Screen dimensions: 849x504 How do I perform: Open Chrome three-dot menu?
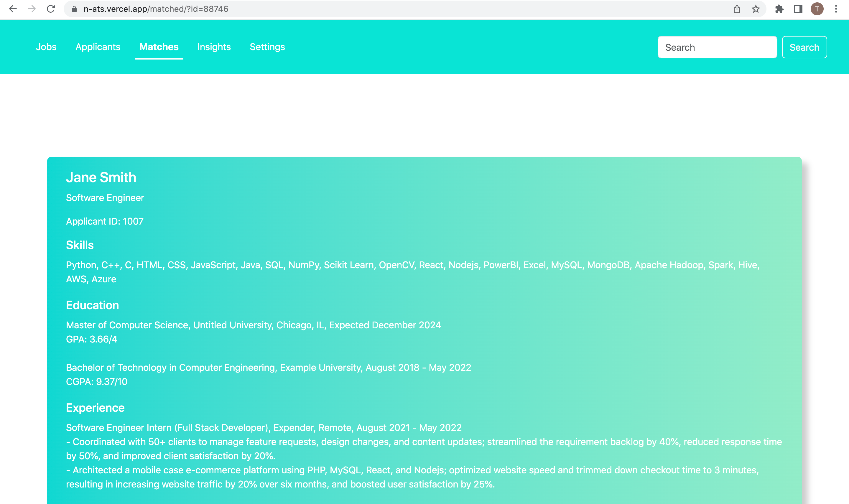(x=836, y=9)
